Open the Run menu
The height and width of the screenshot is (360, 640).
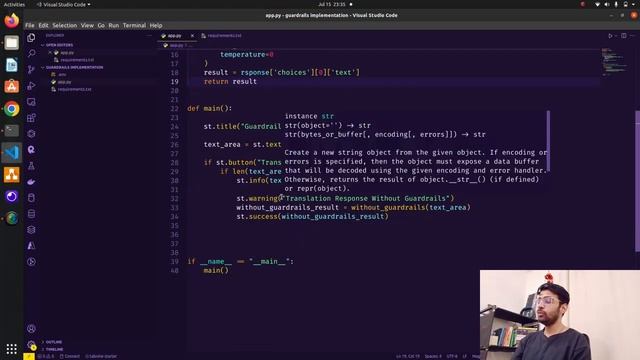point(113,25)
